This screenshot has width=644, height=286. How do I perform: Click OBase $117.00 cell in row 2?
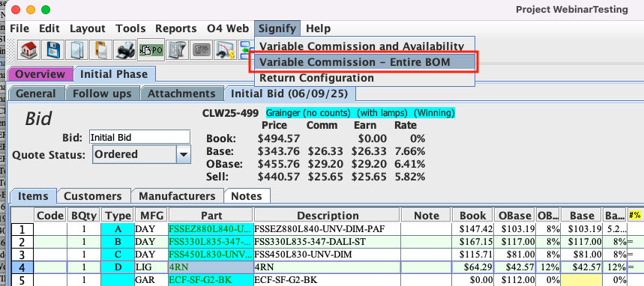point(515,242)
